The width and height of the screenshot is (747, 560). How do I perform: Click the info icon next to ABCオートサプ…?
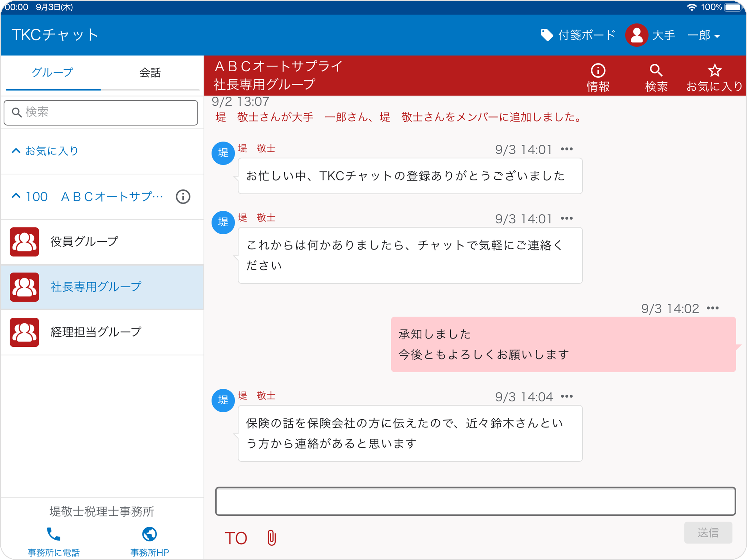[183, 197]
